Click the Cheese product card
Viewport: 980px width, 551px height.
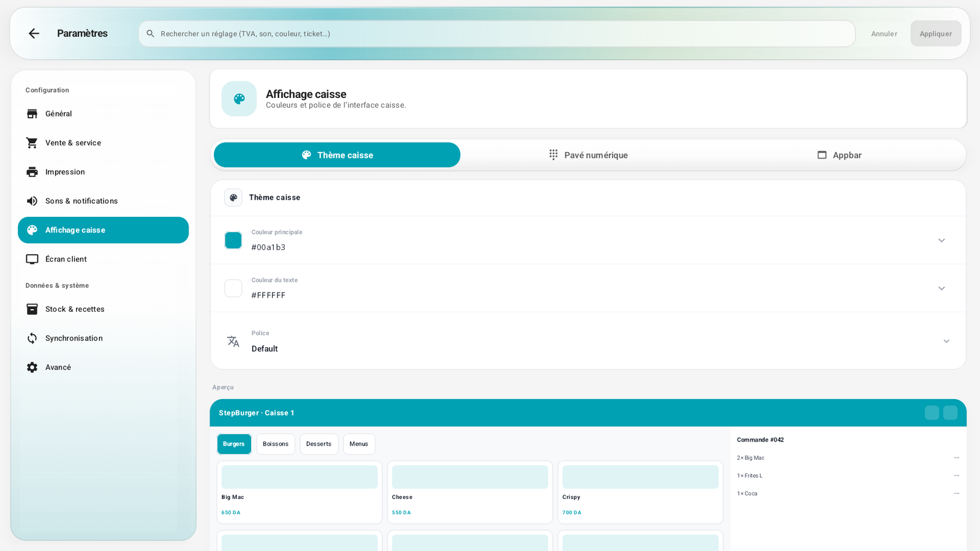point(470,492)
